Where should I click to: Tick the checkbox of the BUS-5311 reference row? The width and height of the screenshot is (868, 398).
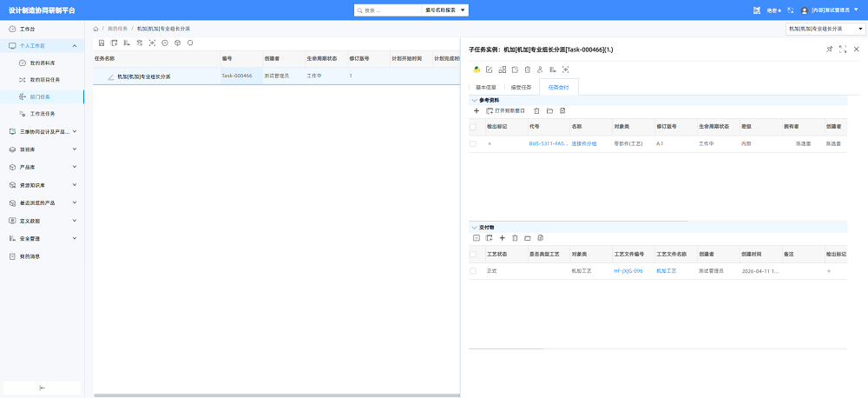(473, 143)
